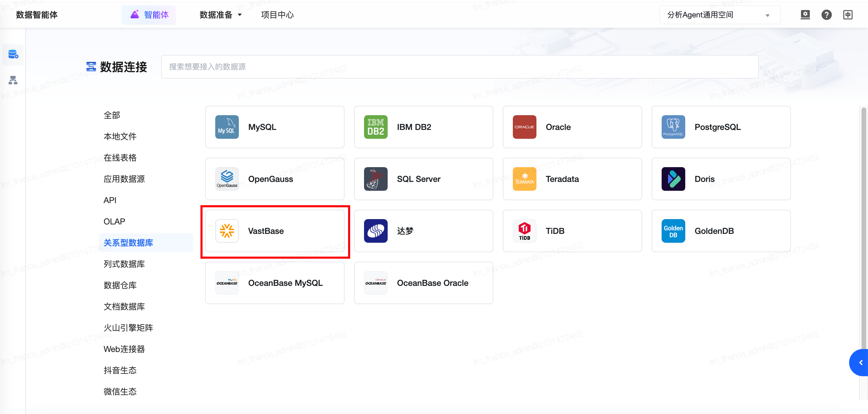The image size is (868, 414).
Task: Select the API category
Action: pyautogui.click(x=110, y=200)
